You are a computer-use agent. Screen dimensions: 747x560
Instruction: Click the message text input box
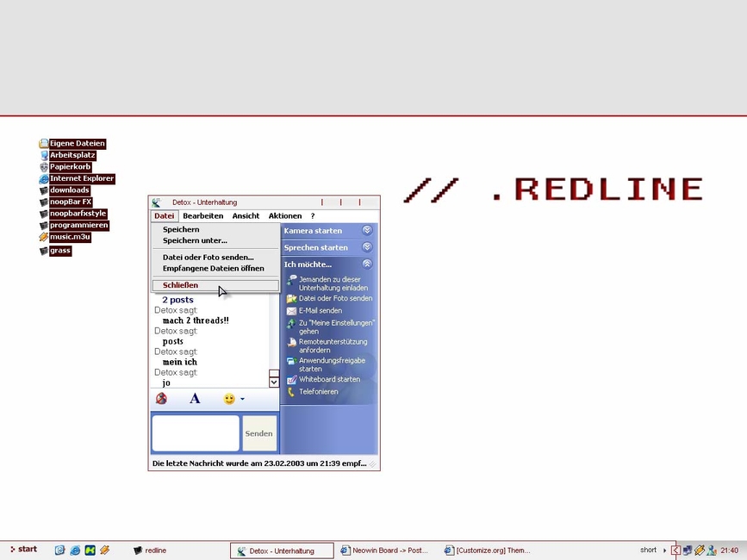tap(196, 432)
